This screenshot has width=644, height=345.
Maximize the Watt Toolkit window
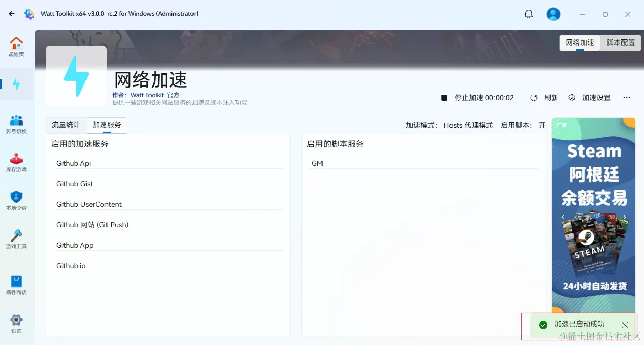(x=605, y=14)
